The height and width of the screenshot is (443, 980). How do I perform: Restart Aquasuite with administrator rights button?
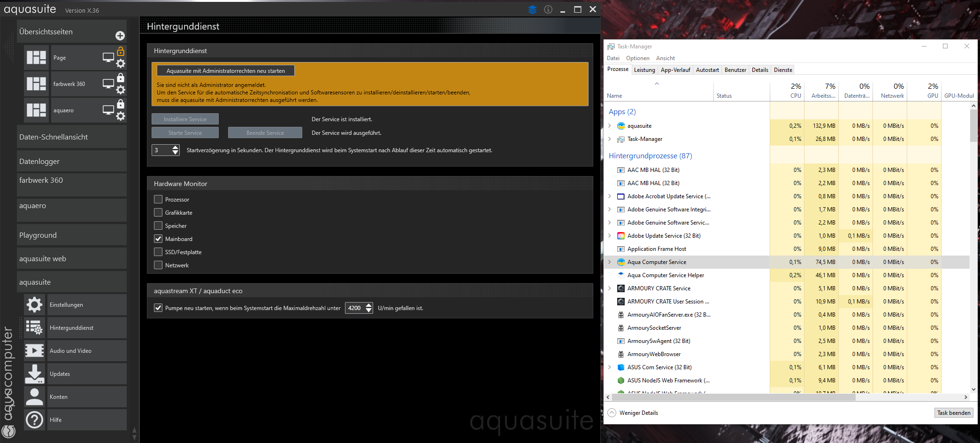coord(226,71)
